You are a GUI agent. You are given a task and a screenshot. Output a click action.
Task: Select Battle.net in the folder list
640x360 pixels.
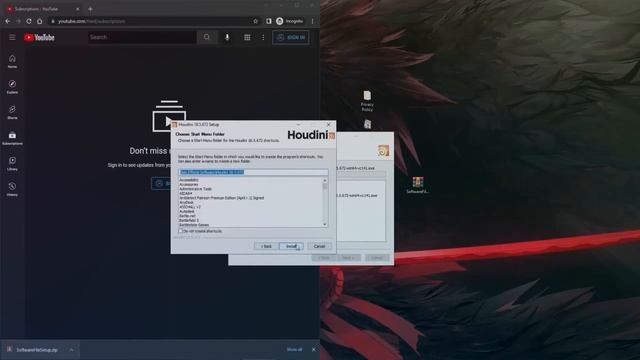pos(187,216)
